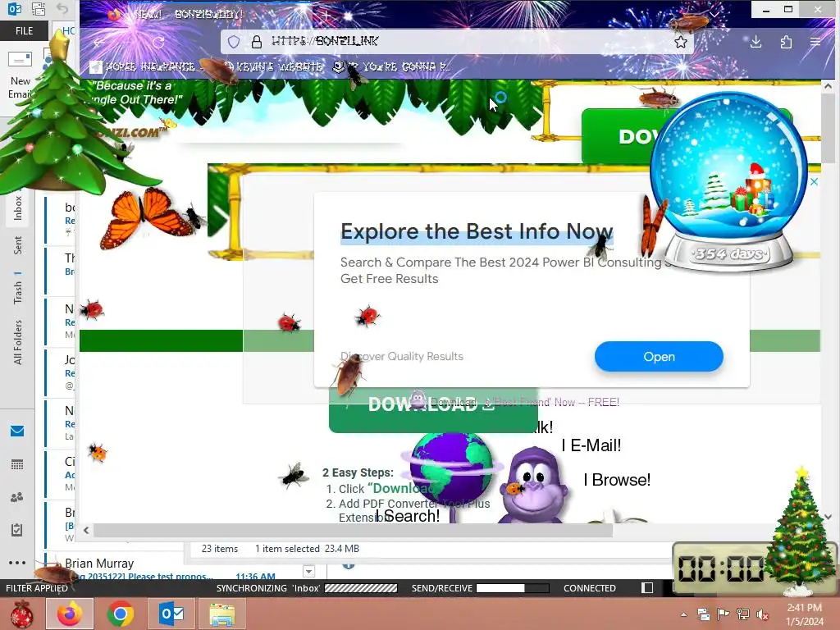Open network tray icon
This screenshot has width=840, height=630.
743,614
